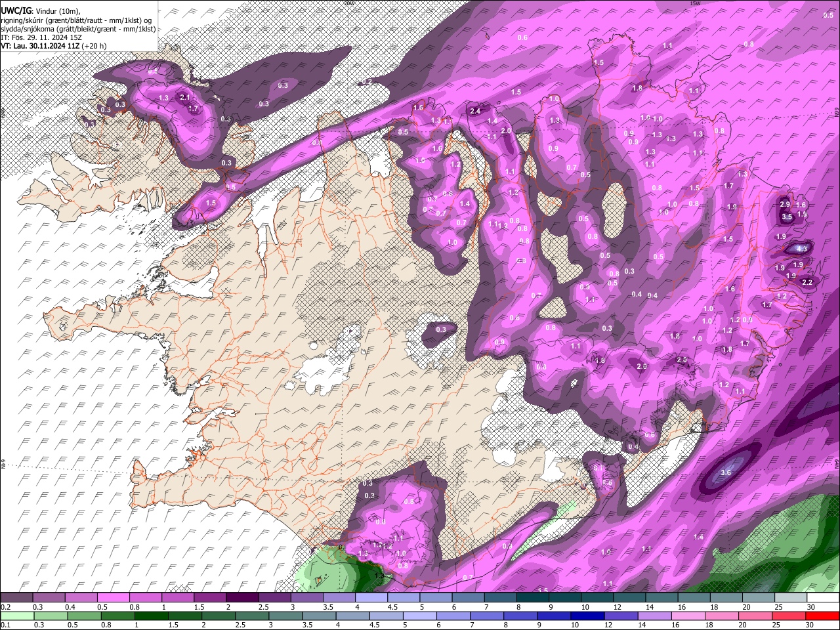Click the 2.2 precipitation value on the map
The width and height of the screenshot is (840, 630).
tap(807, 282)
